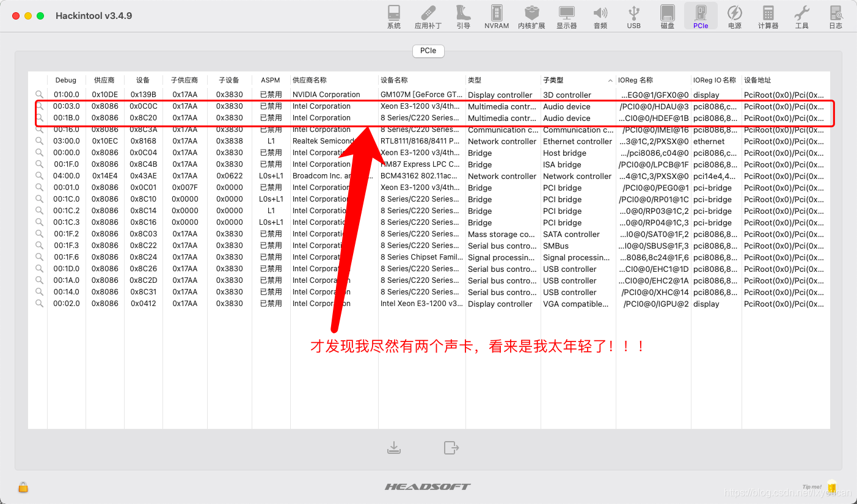The width and height of the screenshot is (857, 504).
Task: Click the GM107M GeForce device name cell
Action: (421, 95)
